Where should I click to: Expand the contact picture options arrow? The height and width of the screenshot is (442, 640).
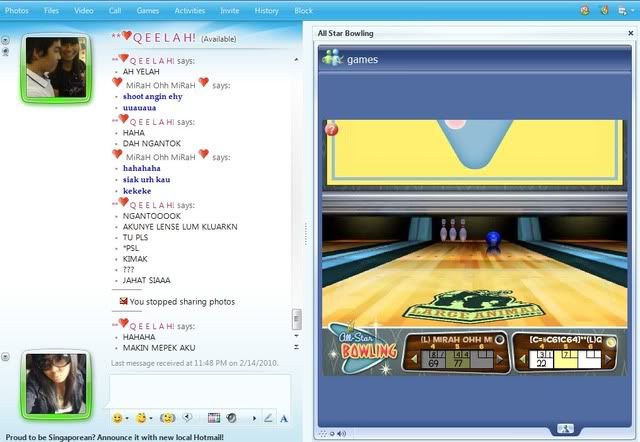click(5, 40)
